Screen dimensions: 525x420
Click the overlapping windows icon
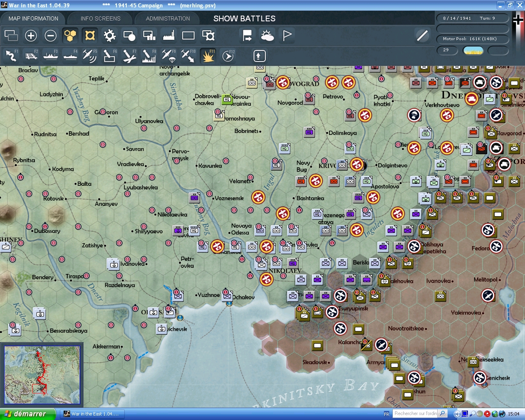(11, 36)
